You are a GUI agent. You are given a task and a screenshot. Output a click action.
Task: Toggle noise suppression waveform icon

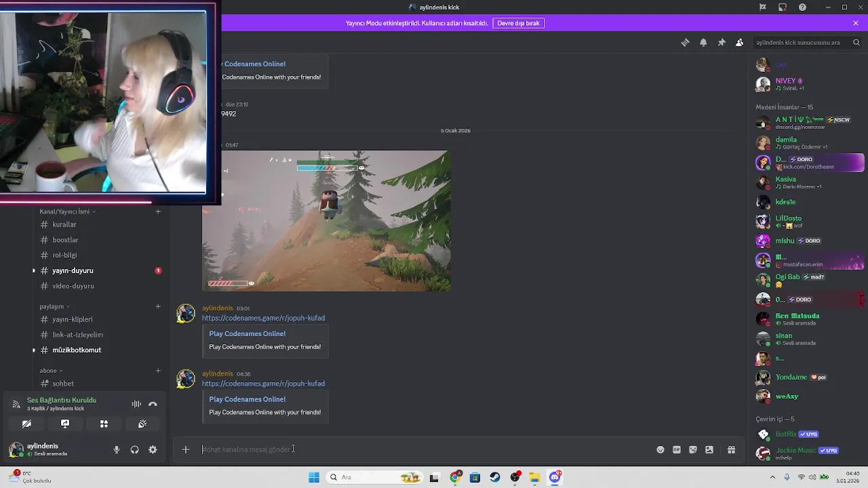[136, 404]
